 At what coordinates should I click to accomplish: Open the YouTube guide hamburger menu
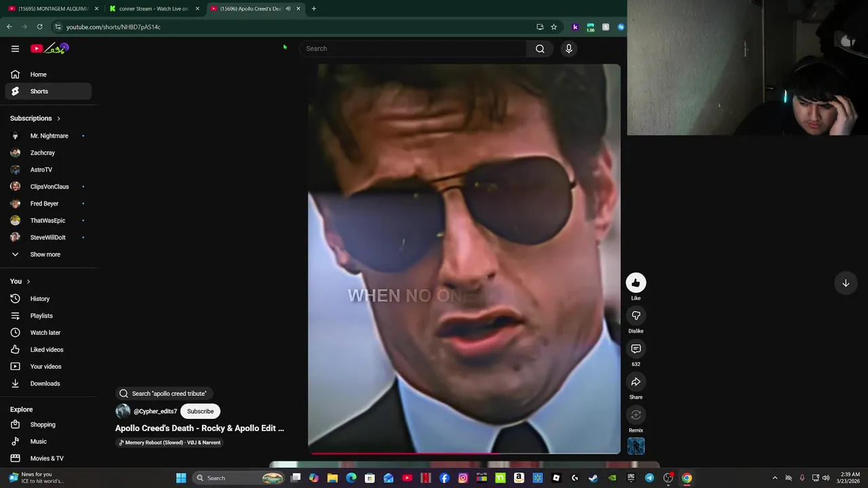tap(15, 49)
